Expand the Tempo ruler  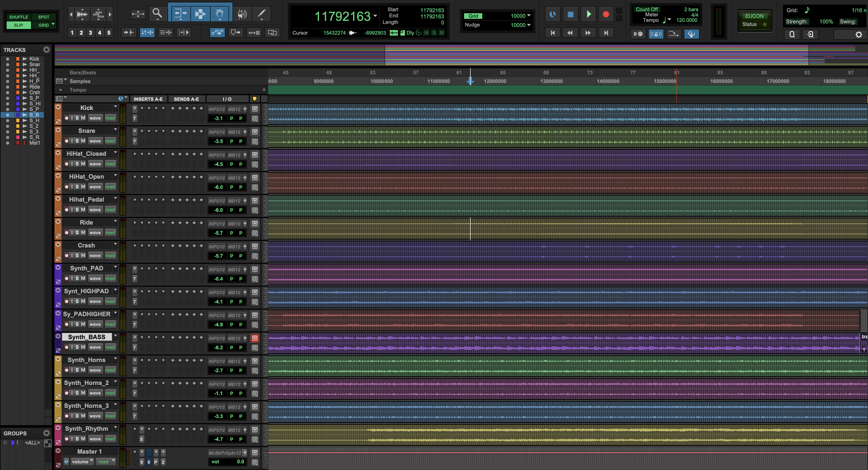[x=61, y=90]
